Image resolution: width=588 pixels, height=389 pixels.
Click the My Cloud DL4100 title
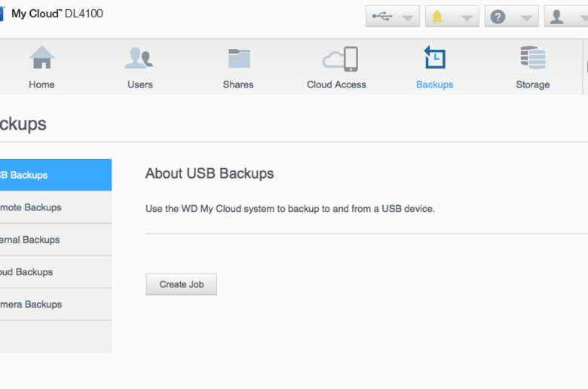[x=57, y=14]
